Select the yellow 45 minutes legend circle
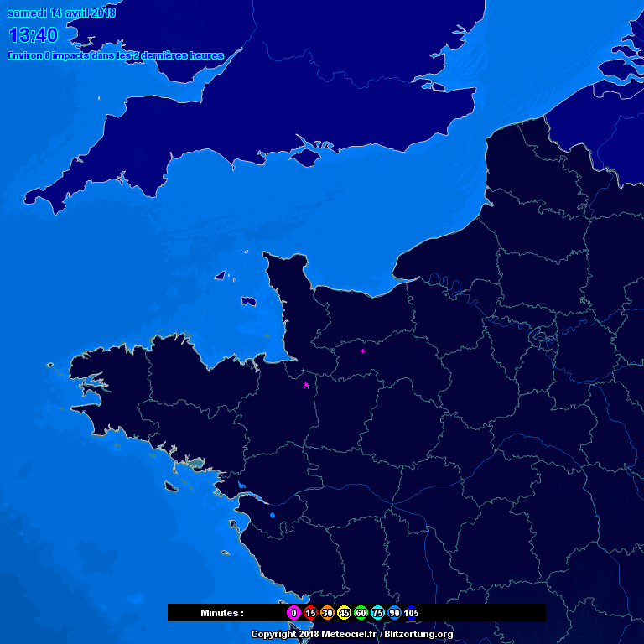The width and height of the screenshot is (644, 644). (x=344, y=613)
